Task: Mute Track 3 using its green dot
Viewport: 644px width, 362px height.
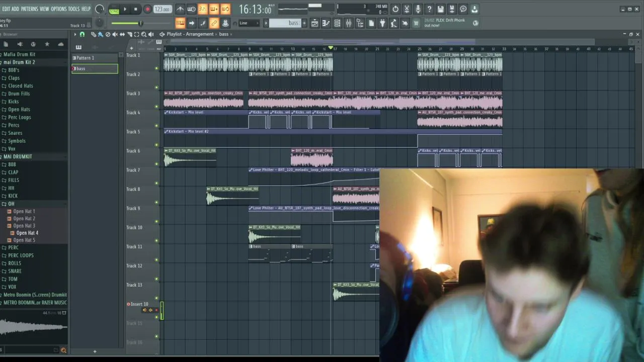Action: pyautogui.click(x=156, y=107)
